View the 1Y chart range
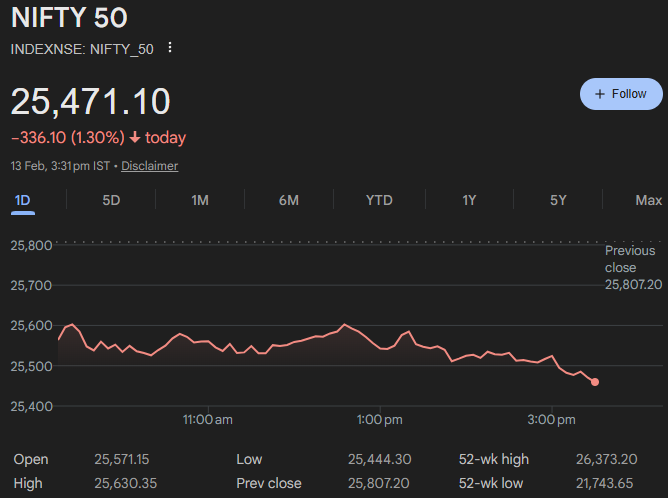 click(469, 200)
